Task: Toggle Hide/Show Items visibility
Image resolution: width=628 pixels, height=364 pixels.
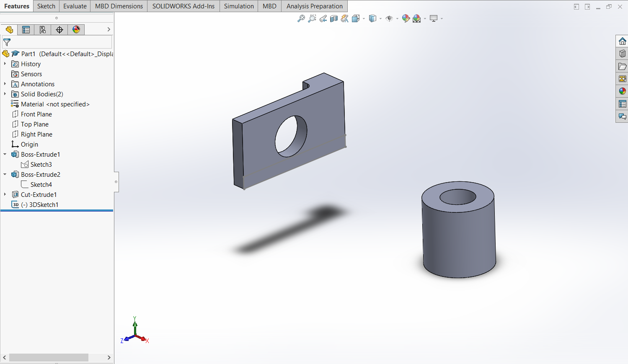Action: [x=390, y=18]
